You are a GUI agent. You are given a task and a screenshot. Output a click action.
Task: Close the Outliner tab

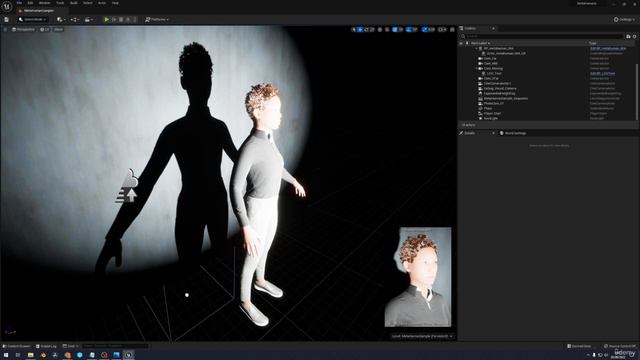pyautogui.click(x=493, y=28)
